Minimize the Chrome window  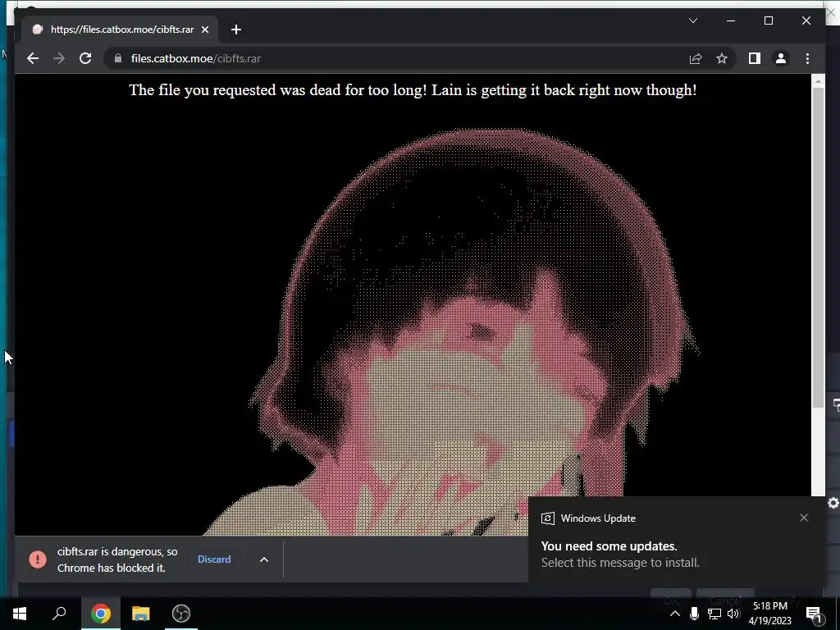731,21
